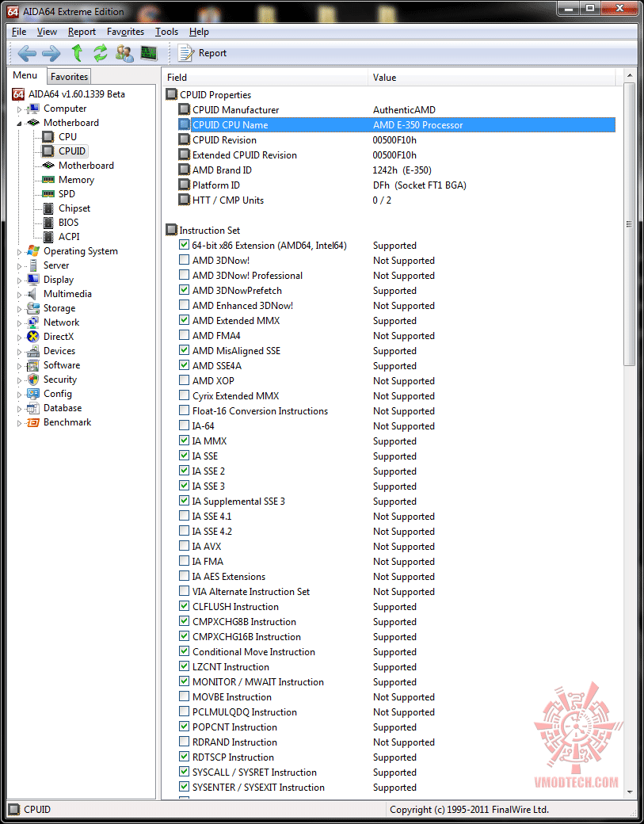Click the Devices printer icon in tree

pyautogui.click(x=33, y=351)
